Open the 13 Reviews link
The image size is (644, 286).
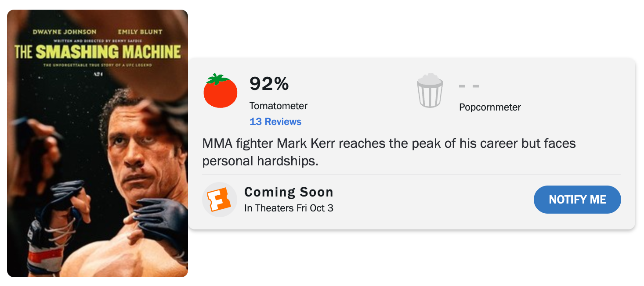point(275,122)
